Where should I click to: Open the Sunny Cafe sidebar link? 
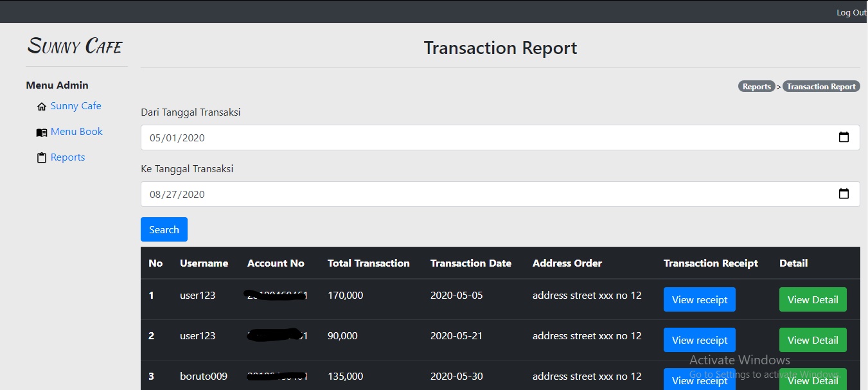pos(76,106)
